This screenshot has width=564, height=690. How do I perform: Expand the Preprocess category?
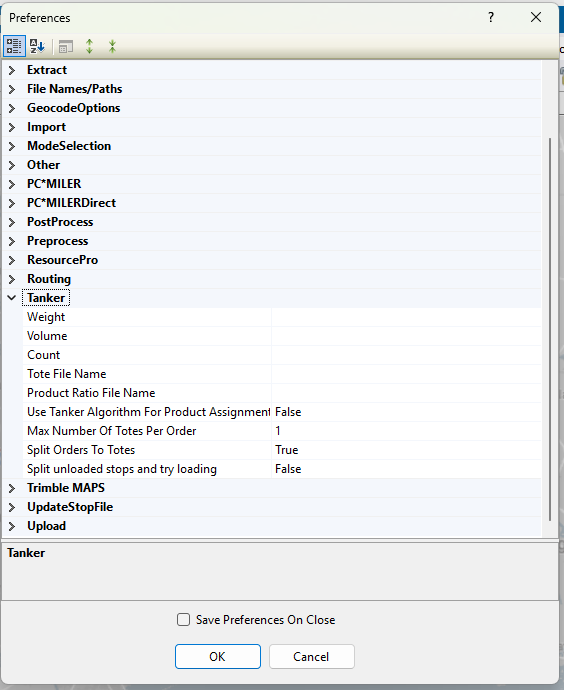[12, 241]
